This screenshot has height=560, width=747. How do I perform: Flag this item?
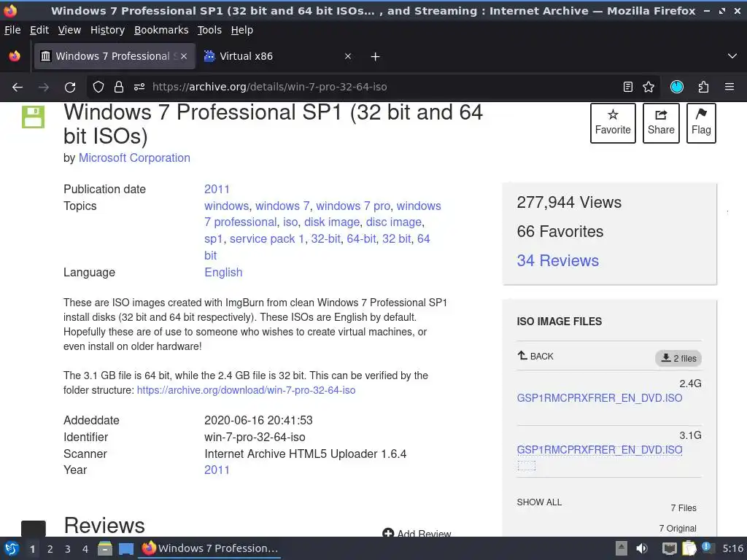(x=701, y=122)
